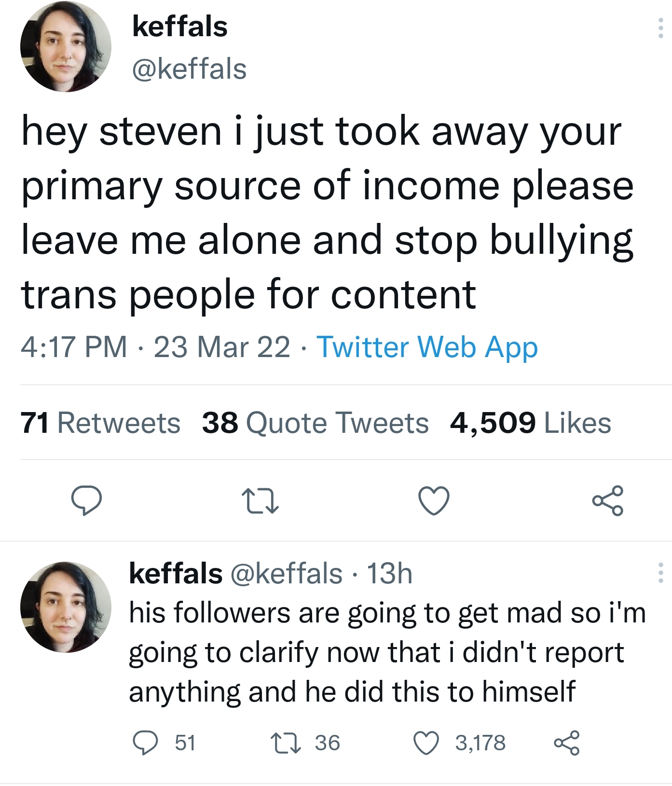This screenshot has height=786, width=672.
Task: Open the 4:17 PM timestamp of tweet
Action: [x=74, y=347]
